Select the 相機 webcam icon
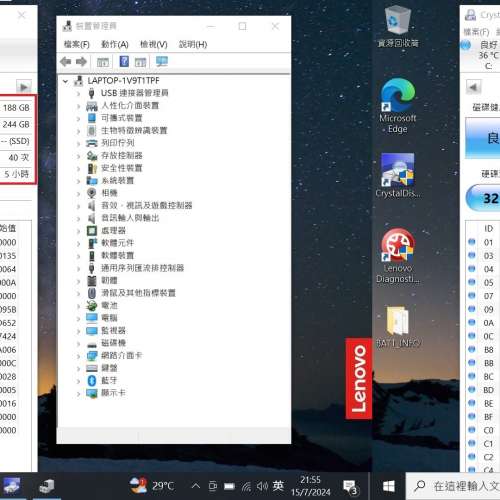The image size is (500, 500). [91, 193]
